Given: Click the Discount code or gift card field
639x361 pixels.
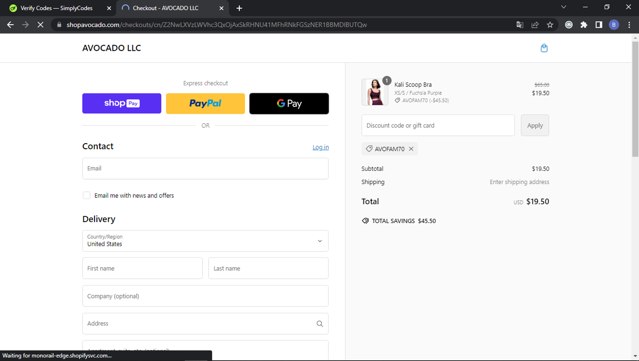Looking at the screenshot, I should pyautogui.click(x=438, y=125).
